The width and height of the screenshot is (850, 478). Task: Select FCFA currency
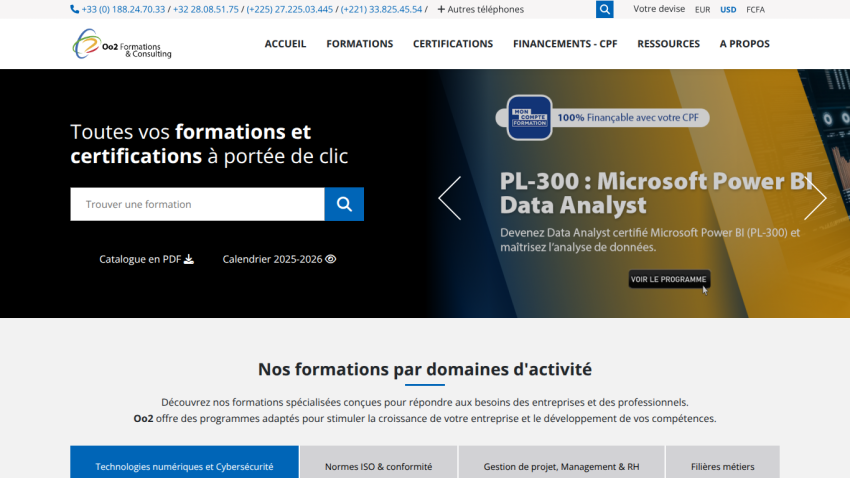click(756, 10)
